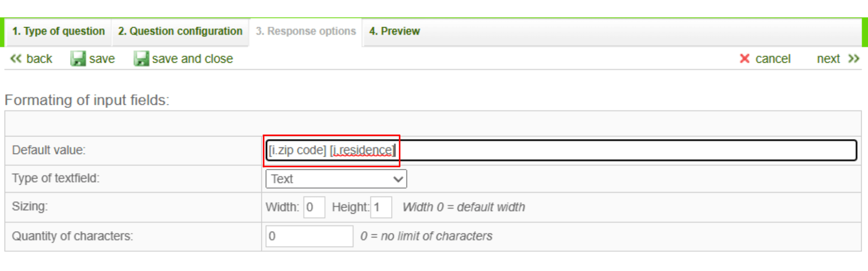Select the Response options tab
Image resolution: width=868 pixels, height=271 pixels.
pyautogui.click(x=306, y=31)
